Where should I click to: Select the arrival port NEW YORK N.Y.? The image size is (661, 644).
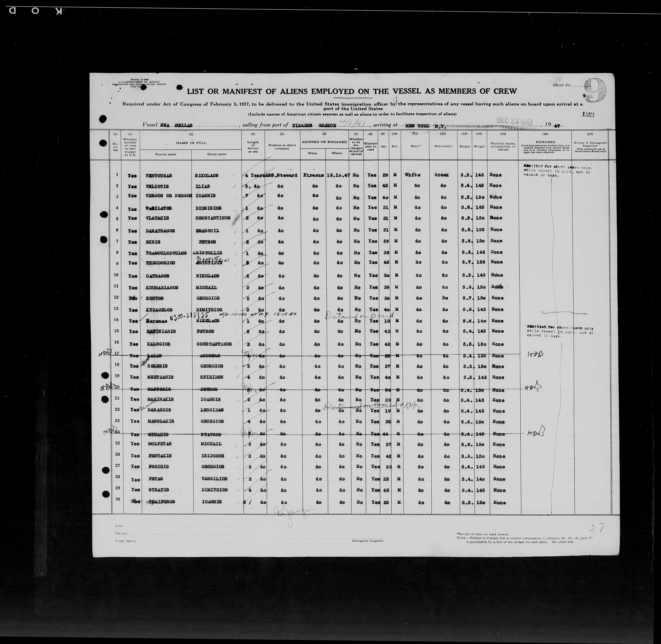click(x=426, y=126)
